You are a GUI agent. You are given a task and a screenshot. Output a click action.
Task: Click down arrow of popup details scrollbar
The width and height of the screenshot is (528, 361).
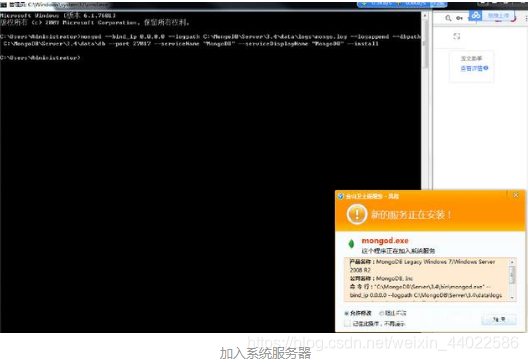pyautogui.click(x=512, y=297)
